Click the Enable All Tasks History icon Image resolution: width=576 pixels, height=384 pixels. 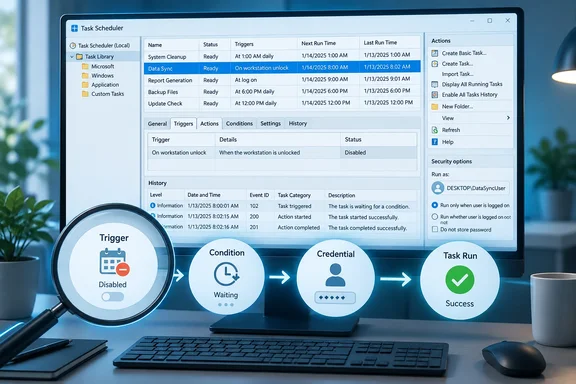[x=435, y=95]
